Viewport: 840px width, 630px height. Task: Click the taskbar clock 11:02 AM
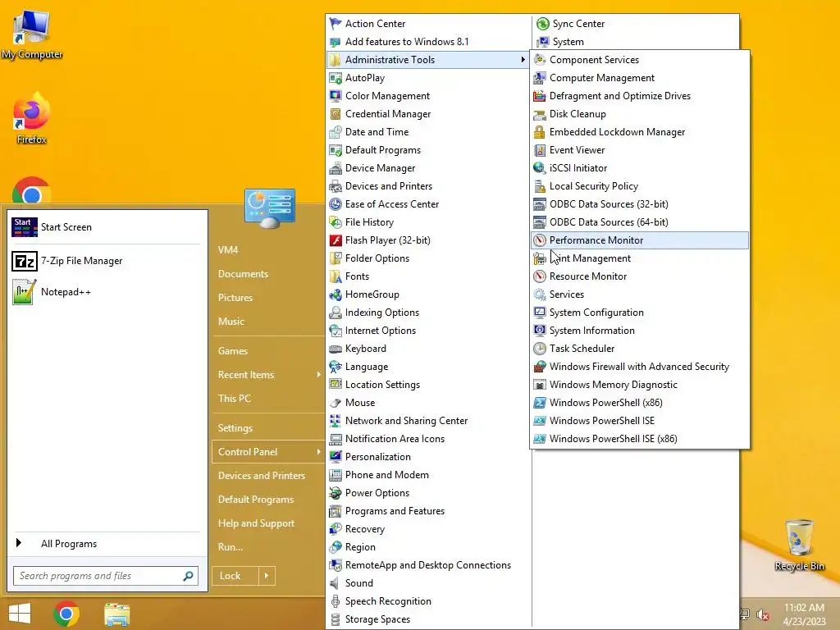pos(804,608)
